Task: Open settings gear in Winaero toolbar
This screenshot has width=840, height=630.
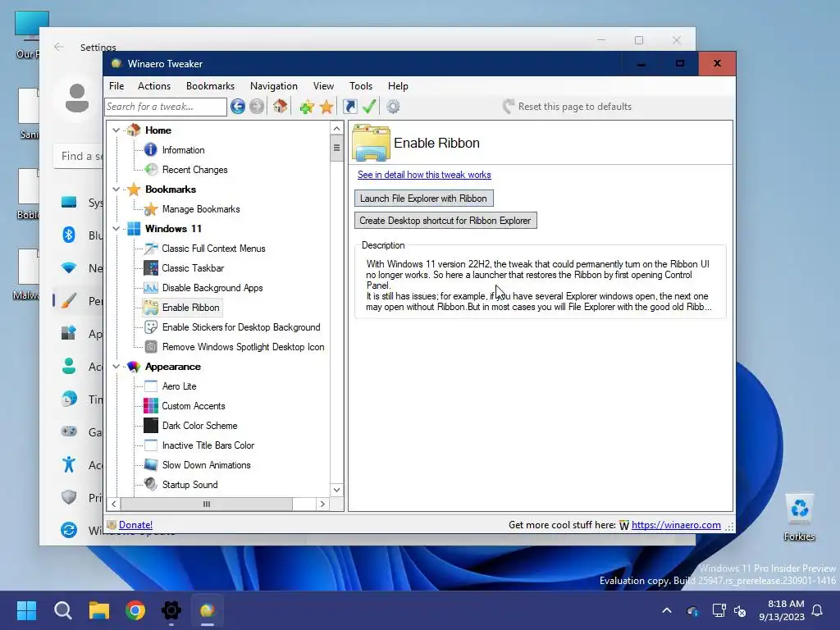Action: pyautogui.click(x=393, y=107)
